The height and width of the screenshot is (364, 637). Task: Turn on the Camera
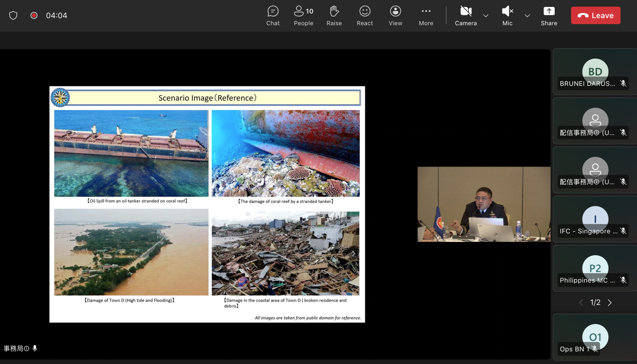(x=465, y=16)
